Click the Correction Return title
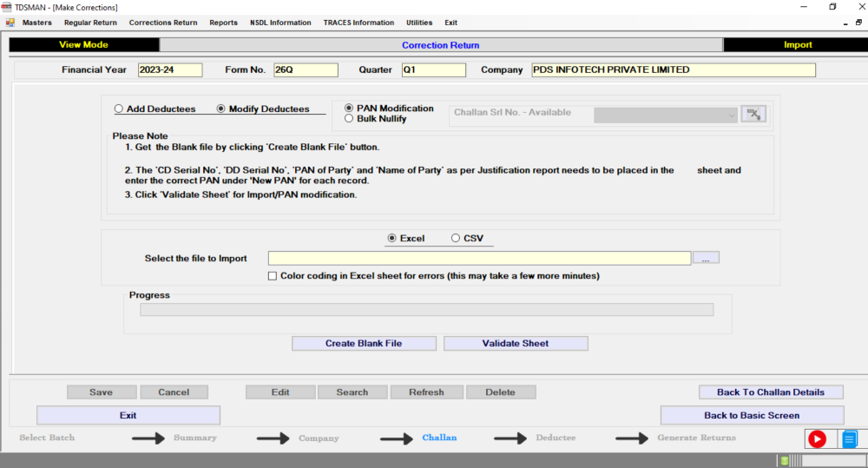 tap(441, 45)
